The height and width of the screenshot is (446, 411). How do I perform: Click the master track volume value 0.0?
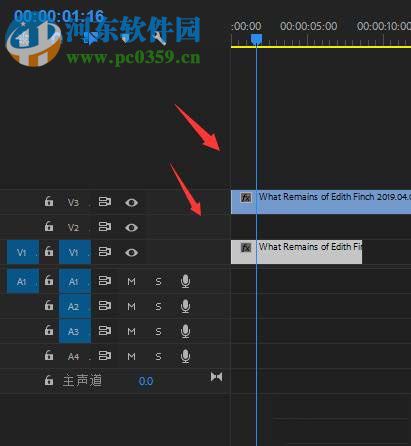(146, 381)
